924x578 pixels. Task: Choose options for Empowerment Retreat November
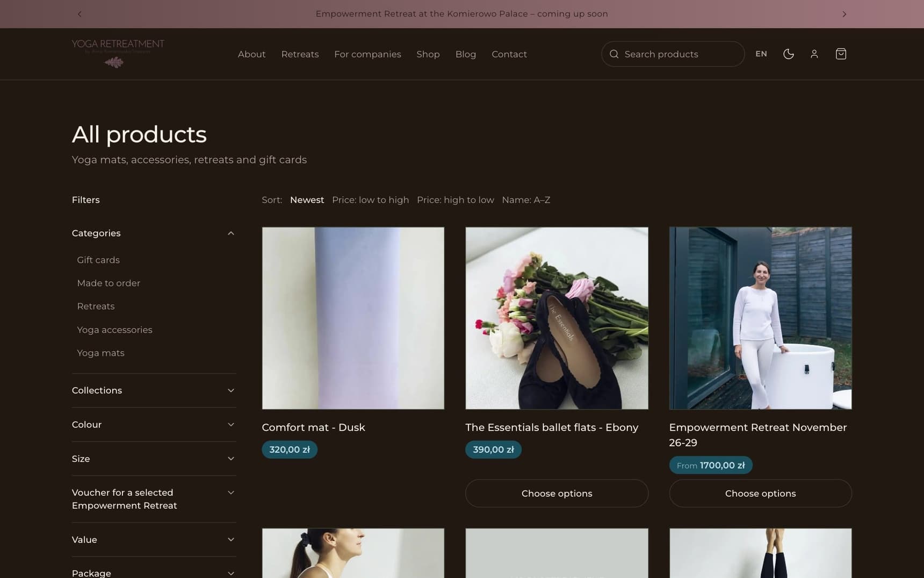tap(760, 493)
